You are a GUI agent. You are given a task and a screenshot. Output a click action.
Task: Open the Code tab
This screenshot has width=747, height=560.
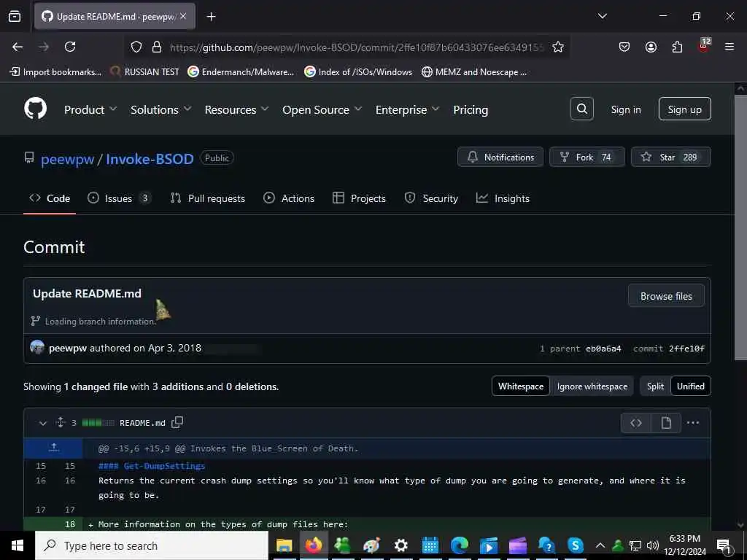coord(50,198)
